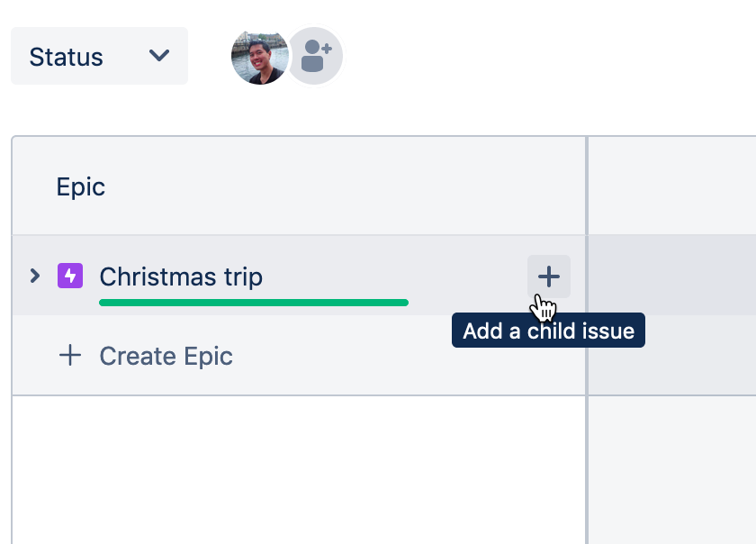Viewport: 756px width, 544px height.
Task: Click the Epic column header
Action: tap(81, 186)
